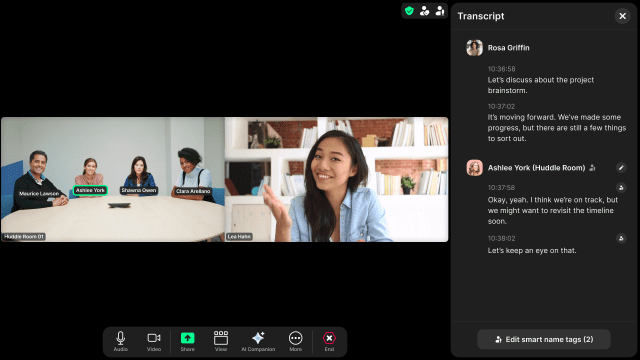The image size is (640, 360).
Task: Click the smart tag icon beside Ashlee York's name
Action: (592, 168)
